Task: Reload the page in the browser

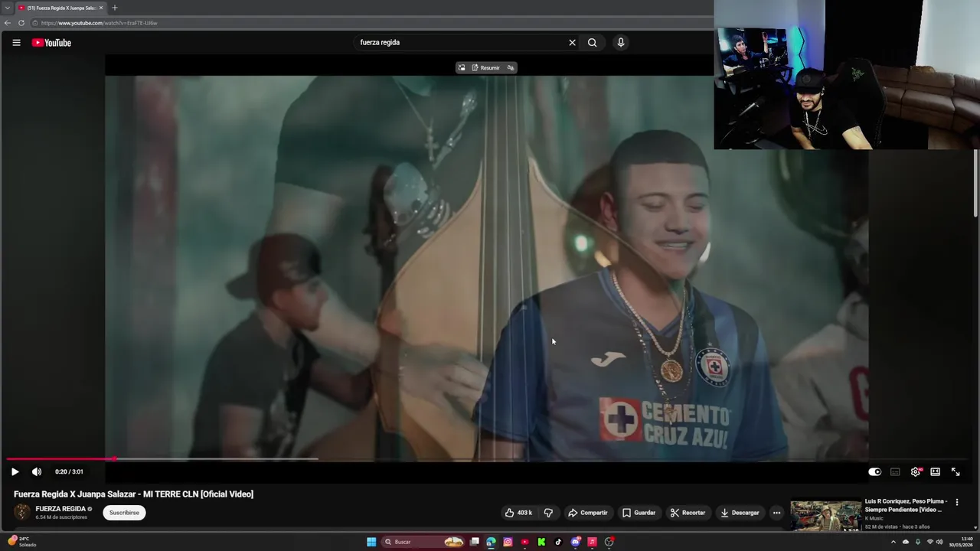Action: (x=21, y=23)
